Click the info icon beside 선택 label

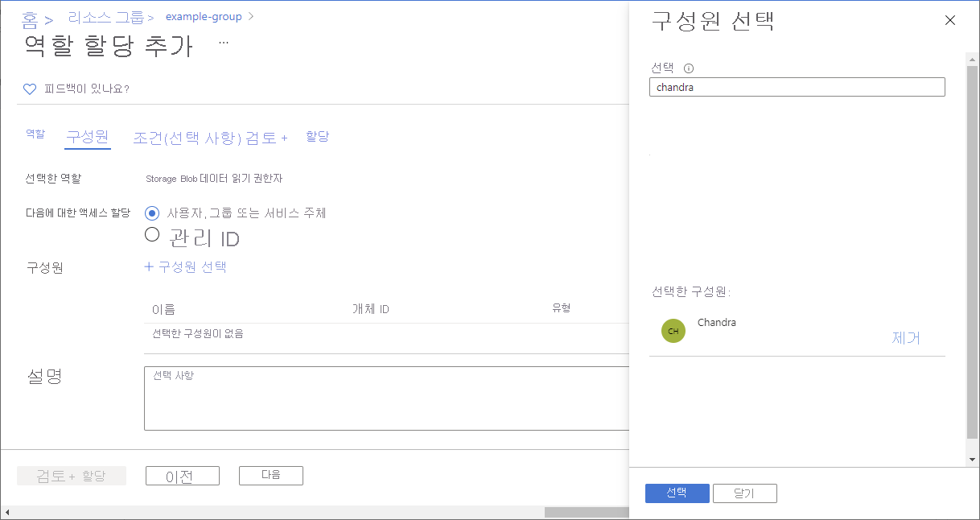coord(689,68)
